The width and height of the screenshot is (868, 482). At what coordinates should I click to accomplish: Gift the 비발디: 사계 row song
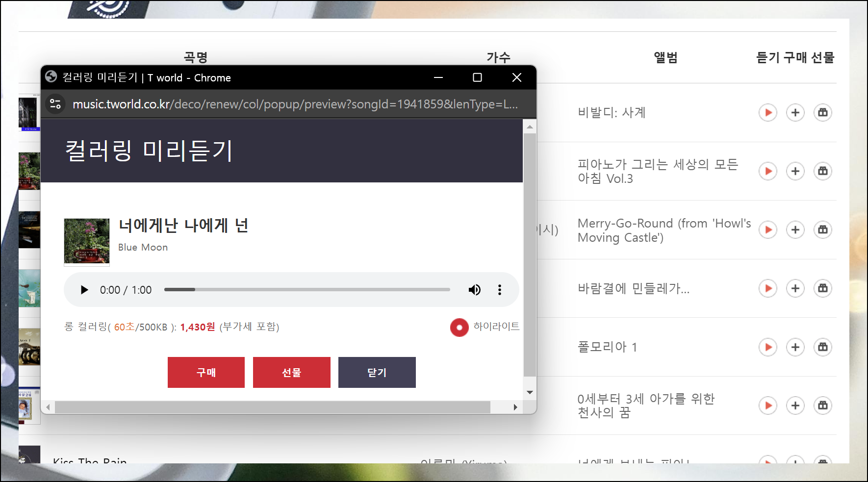pyautogui.click(x=823, y=113)
